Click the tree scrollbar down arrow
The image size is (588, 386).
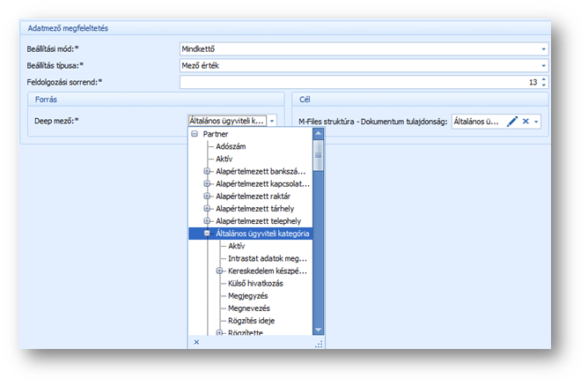[319, 330]
